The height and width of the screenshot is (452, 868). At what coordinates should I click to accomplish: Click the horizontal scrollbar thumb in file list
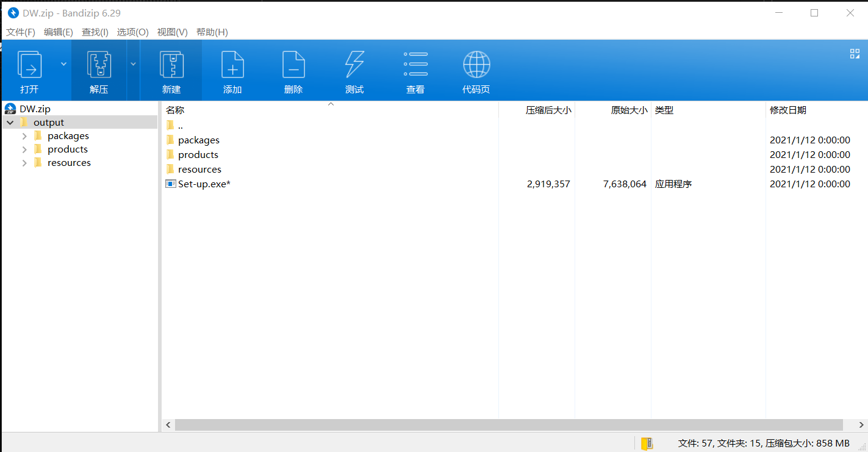click(x=509, y=425)
